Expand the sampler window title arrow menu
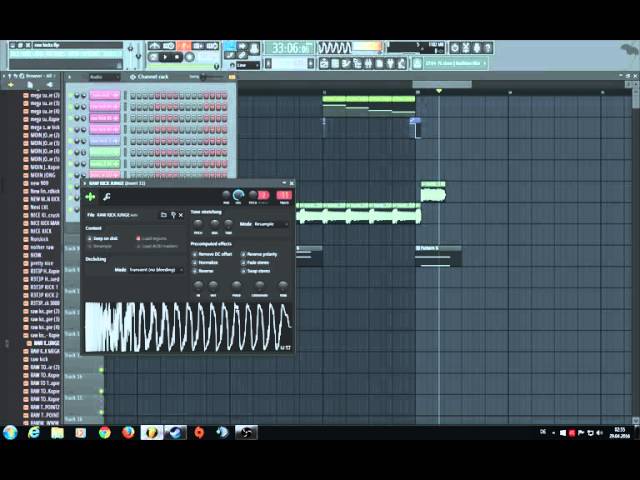 coord(85,184)
